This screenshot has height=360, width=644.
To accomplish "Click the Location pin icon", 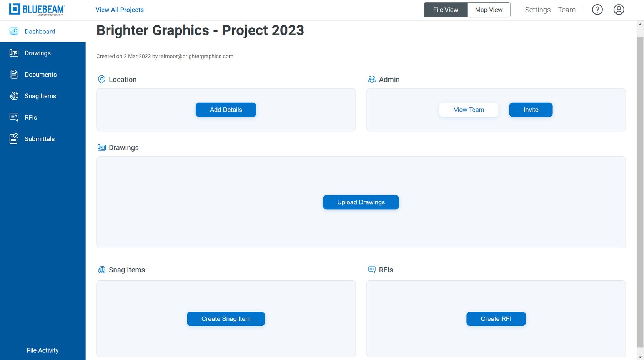I will coord(102,79).
